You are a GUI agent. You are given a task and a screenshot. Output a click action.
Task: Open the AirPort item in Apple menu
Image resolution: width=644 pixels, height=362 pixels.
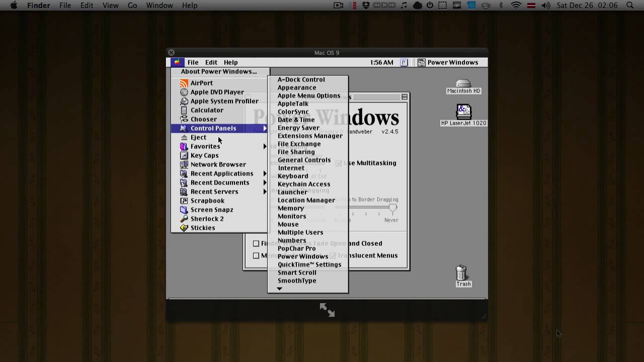click(x=219, y=83)
